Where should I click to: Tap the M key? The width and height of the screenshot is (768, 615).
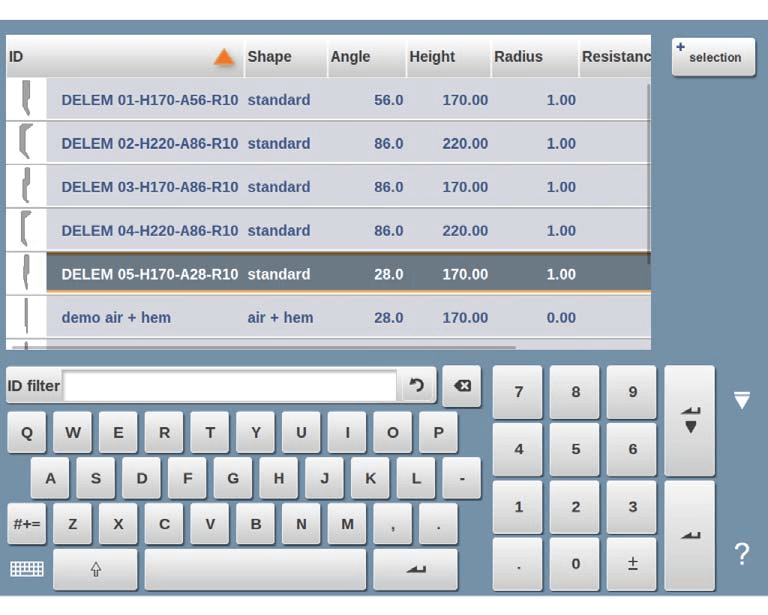[x=347, y=524]
